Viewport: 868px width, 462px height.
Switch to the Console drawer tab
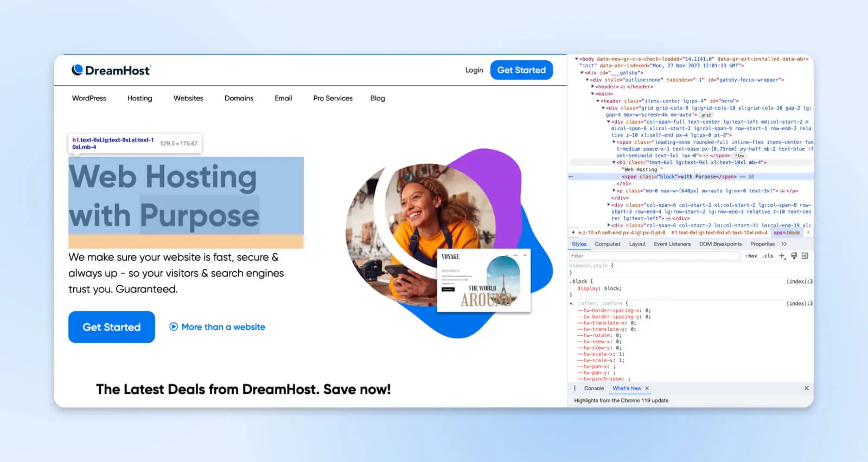(594, 388)
